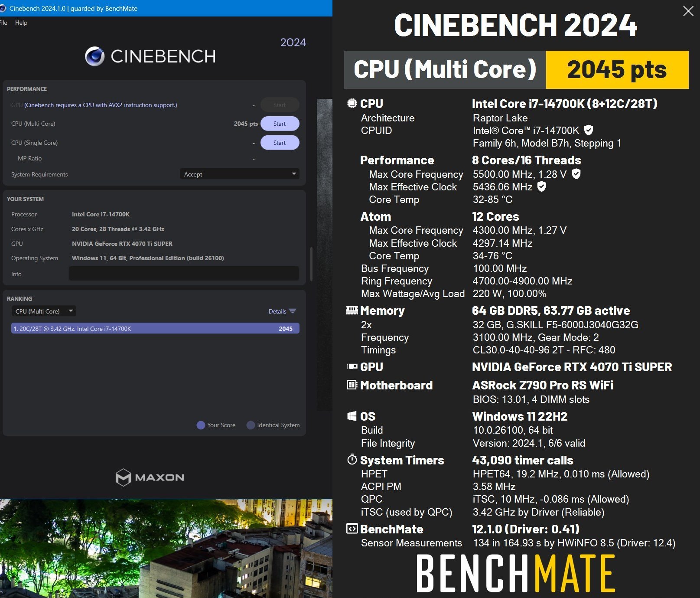This screenshot has width=700, height=598.
Task: Click the CPU chip icon in BenchMate panel
Action: 352,104
